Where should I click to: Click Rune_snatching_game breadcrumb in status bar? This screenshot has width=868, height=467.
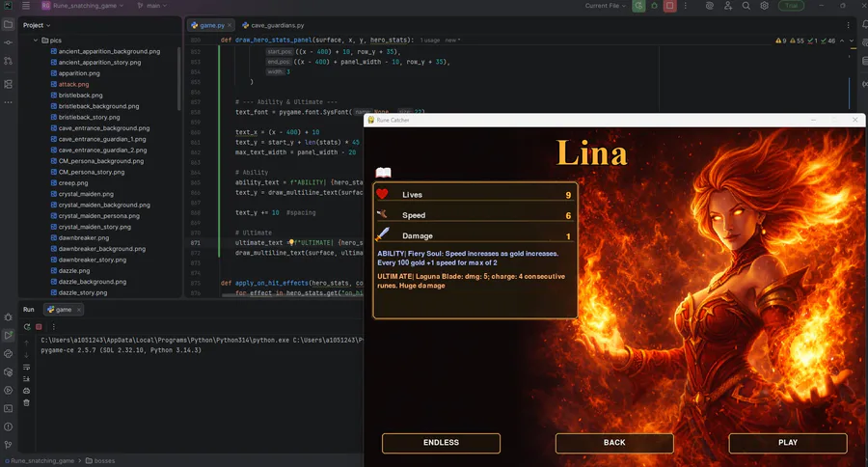(x=39, y=461)
